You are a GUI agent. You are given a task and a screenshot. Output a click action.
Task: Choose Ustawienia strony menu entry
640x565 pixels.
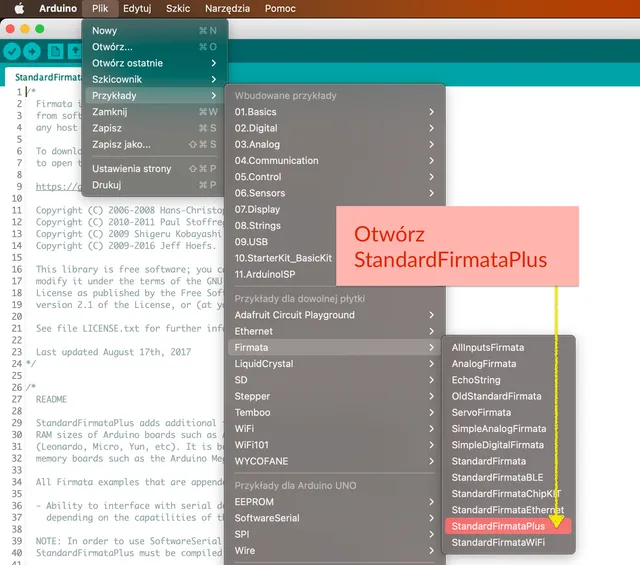(154, 169)
